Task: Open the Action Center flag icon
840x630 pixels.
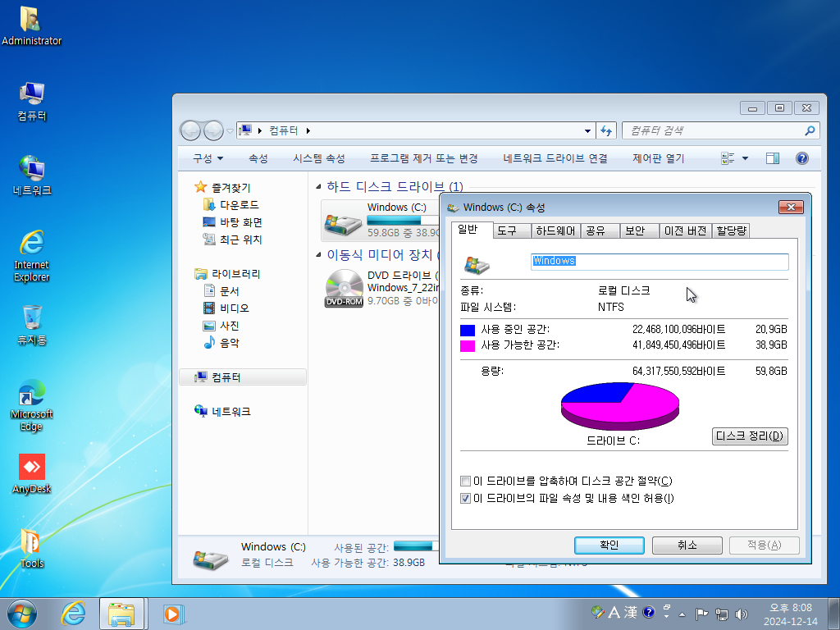Action: click(701, 614)
